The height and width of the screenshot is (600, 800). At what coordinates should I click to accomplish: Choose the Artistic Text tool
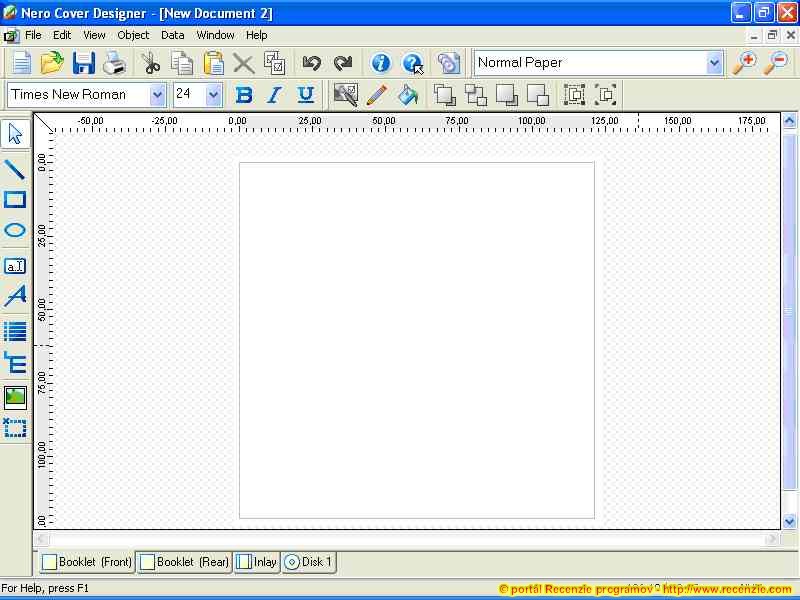15,296
